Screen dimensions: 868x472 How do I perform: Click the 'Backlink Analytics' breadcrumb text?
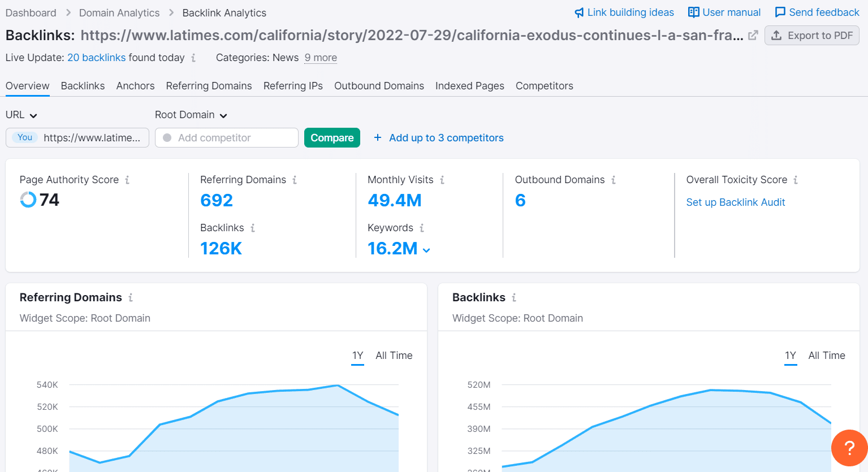[224, 12]
